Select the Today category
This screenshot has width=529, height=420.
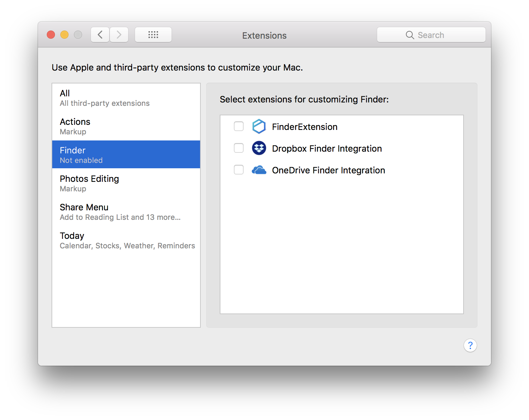[126, 240]
